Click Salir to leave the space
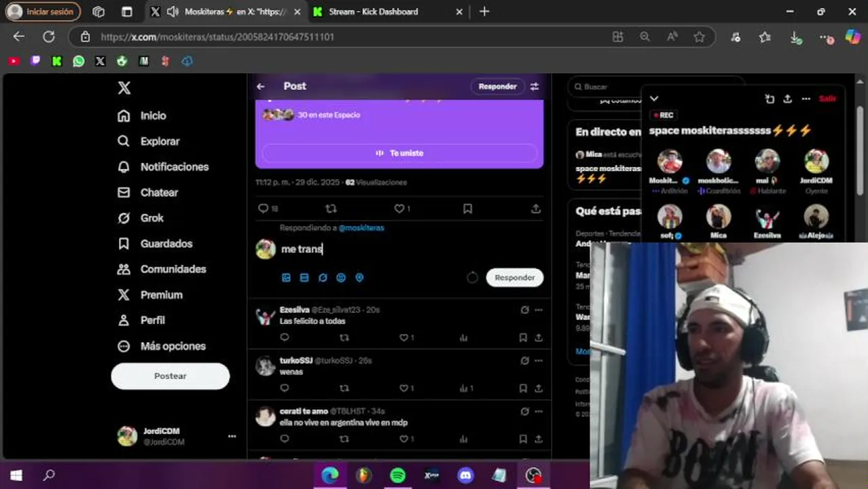This screenshot has height=489, width=868. coord(827,98)
